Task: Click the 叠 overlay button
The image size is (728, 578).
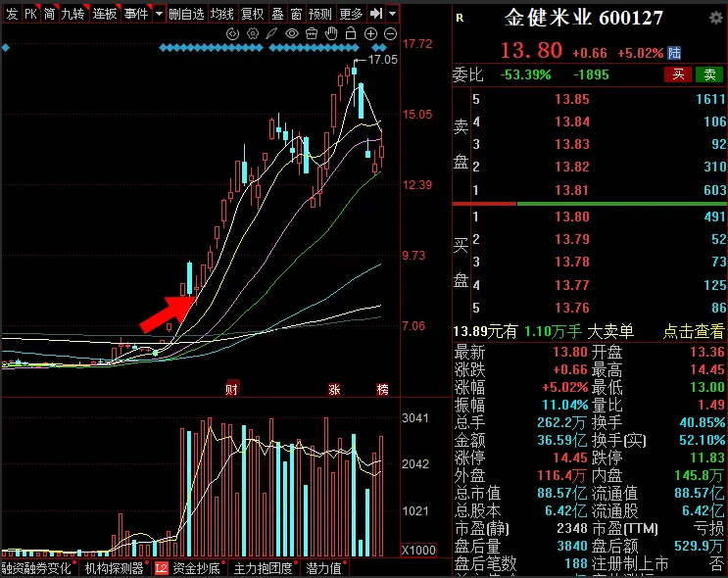Action: tap(277, 14)
